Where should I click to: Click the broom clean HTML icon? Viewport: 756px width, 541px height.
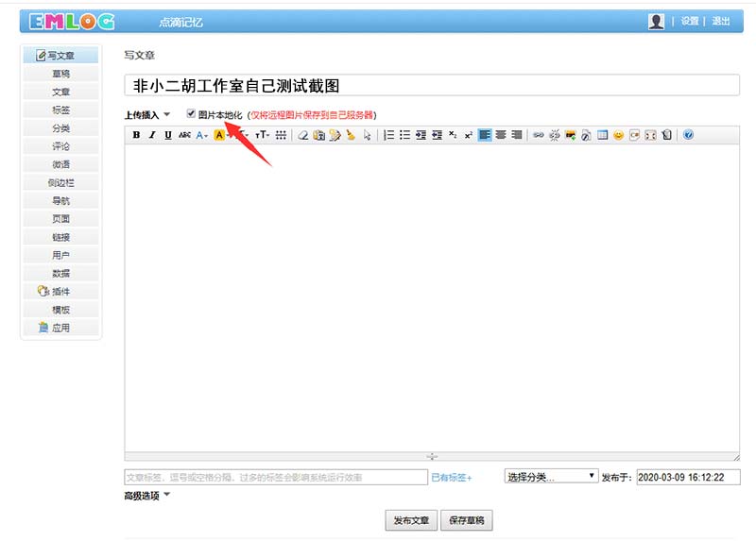[351, 135]
